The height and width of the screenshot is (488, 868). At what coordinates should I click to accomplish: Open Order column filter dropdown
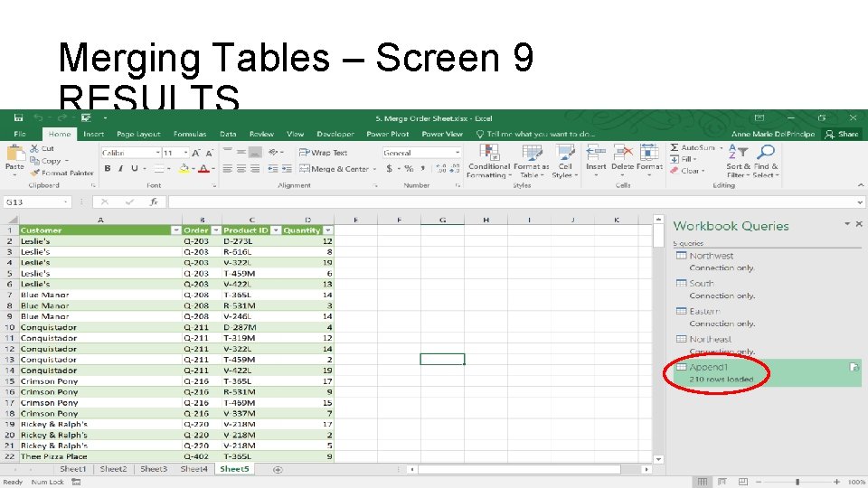pos(216,230)
